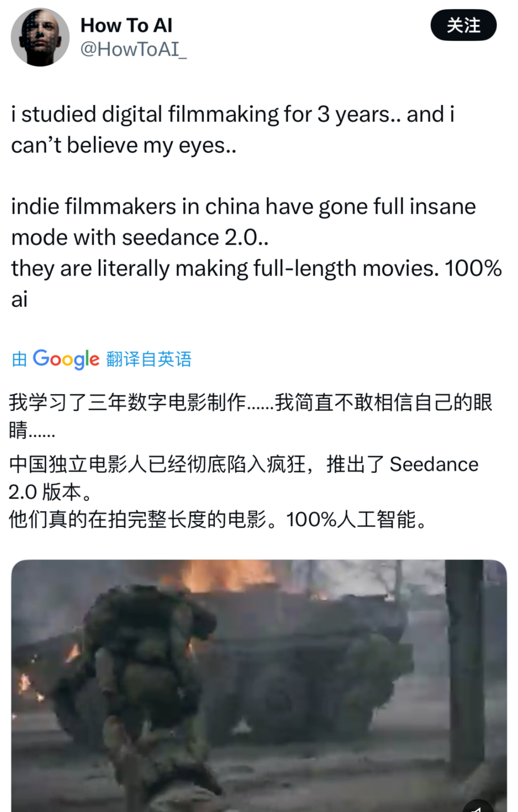Tap the colorful Google logo

coord(66,359)
